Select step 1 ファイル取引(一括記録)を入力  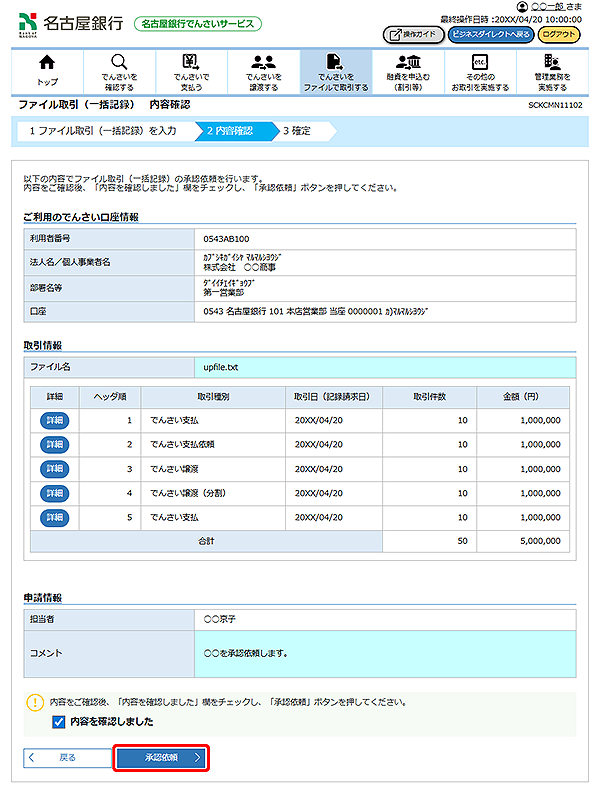tap(101, 130)
